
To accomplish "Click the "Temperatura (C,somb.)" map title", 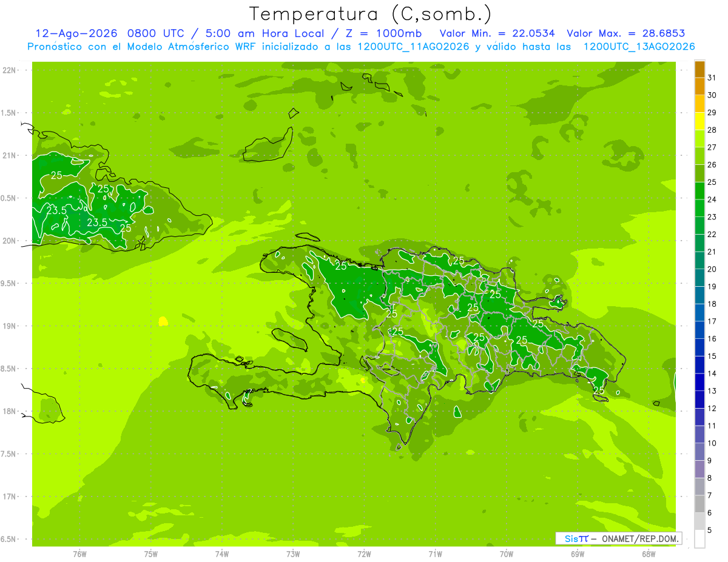I will point(371,14).
